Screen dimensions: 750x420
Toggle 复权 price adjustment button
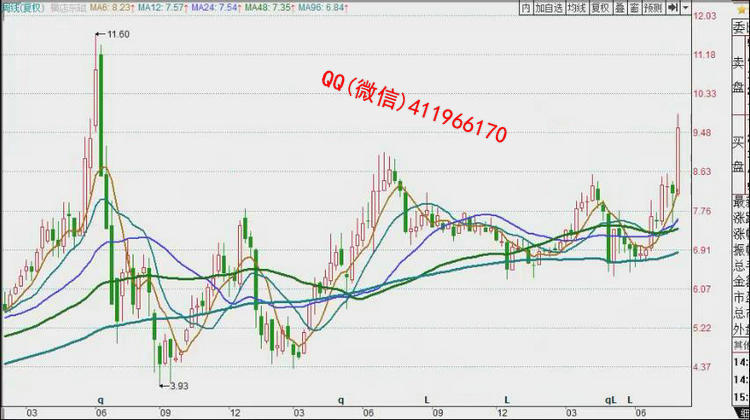tap(599, 8)
